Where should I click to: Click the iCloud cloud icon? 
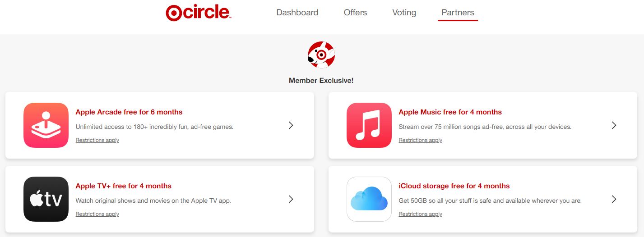369,199
